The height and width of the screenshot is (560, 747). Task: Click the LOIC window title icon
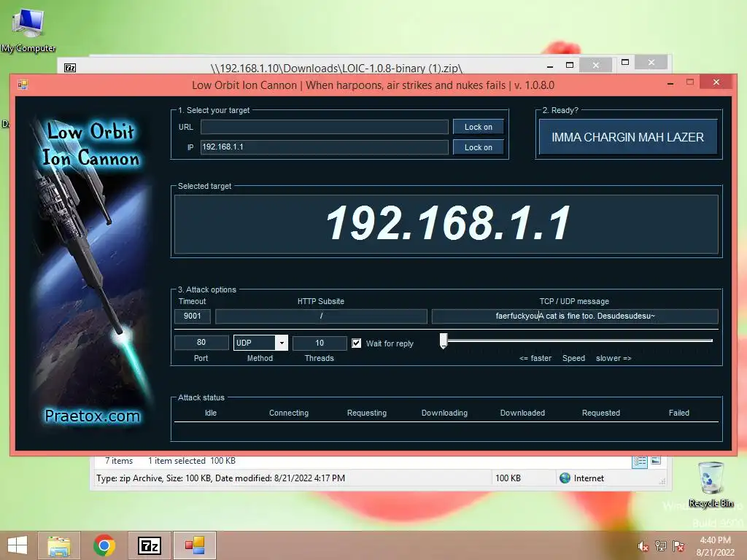23,85
